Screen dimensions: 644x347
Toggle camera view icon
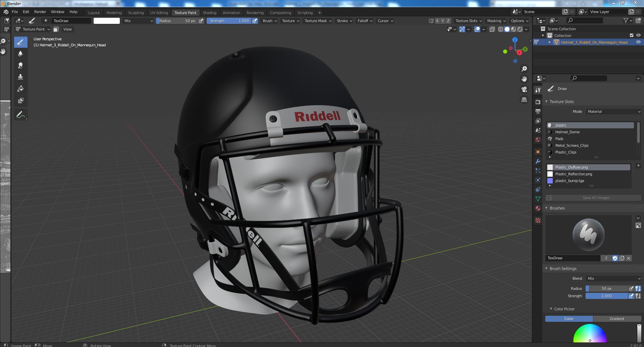(524, 89)
